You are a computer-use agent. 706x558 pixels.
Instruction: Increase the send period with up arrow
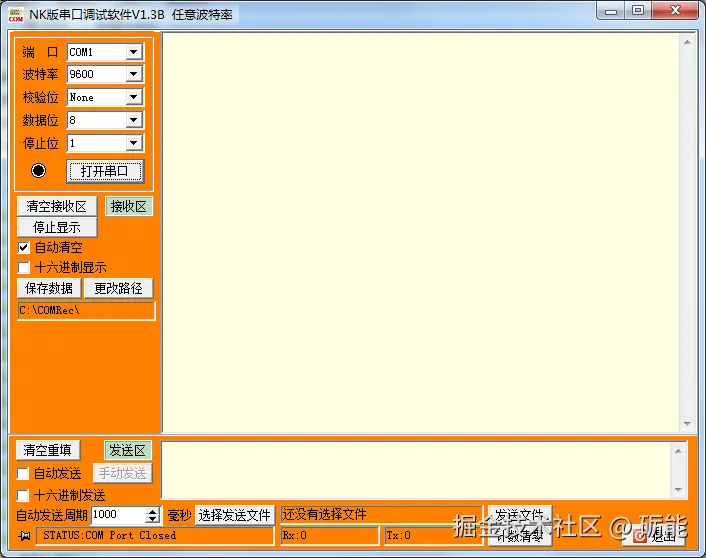(153, 511)
